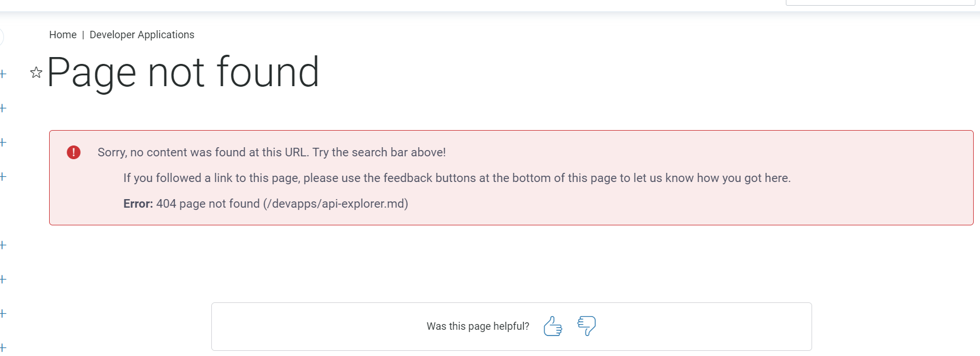This screenshot has width=980, height=356.
Task: Click the 404 error path text
Action: pos(282,204)
